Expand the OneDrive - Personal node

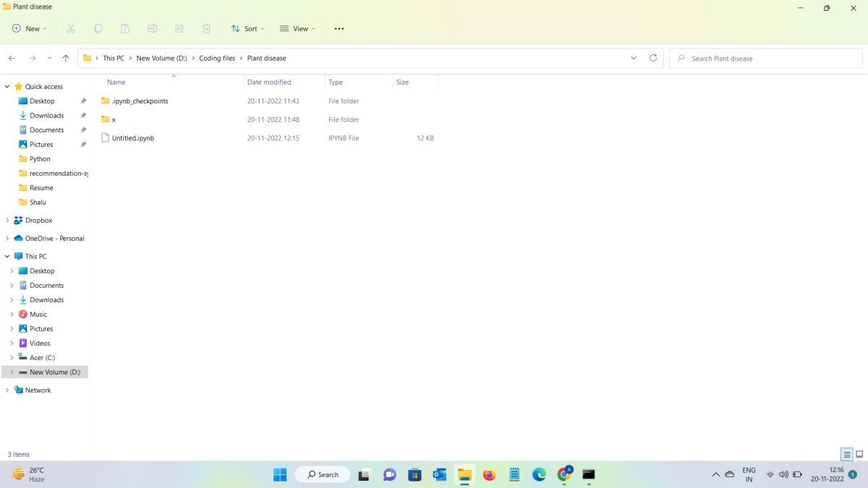[7, 239]
